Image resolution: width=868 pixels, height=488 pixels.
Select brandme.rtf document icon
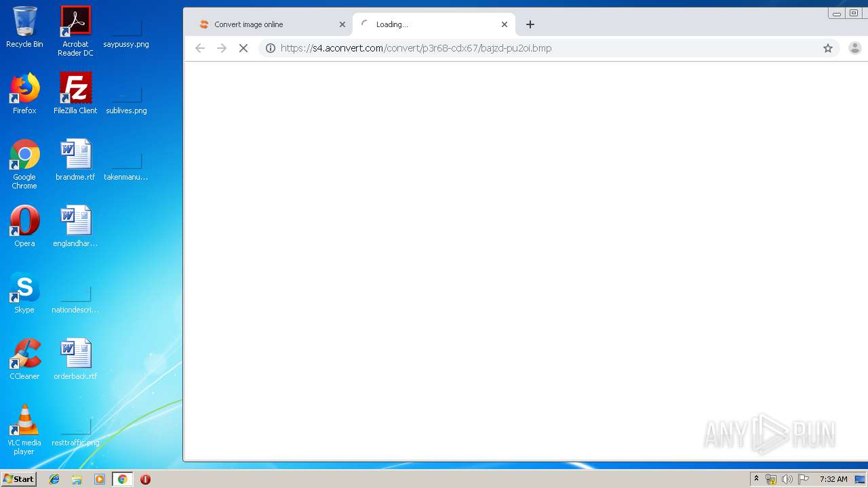pos(75,160)
